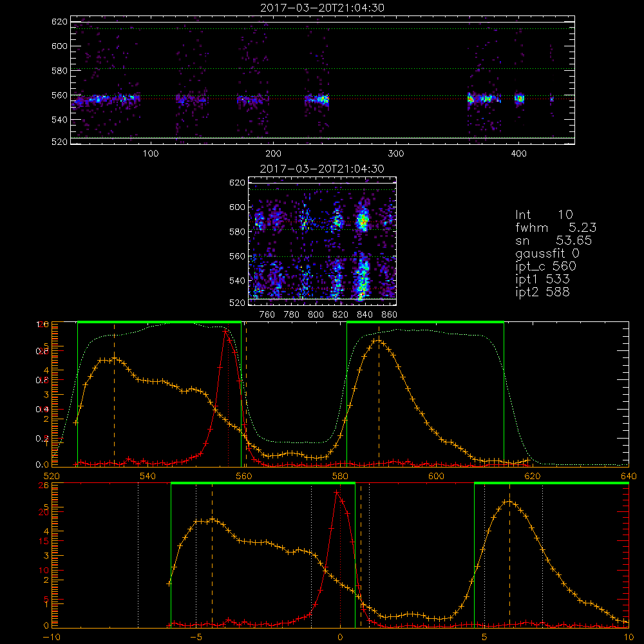Click the orange peak near 588 in upper profile
644x644 pixels.
point(379,341)
